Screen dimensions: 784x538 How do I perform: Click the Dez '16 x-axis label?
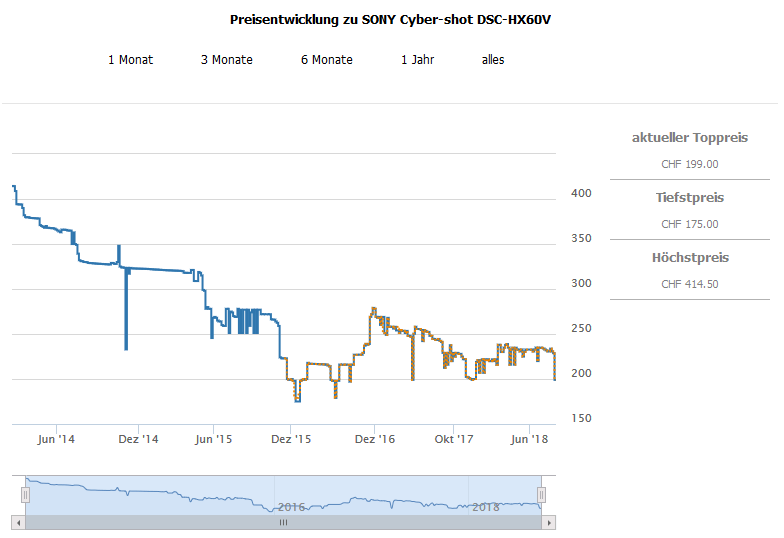pyautogui.click(x=373, y=439)
